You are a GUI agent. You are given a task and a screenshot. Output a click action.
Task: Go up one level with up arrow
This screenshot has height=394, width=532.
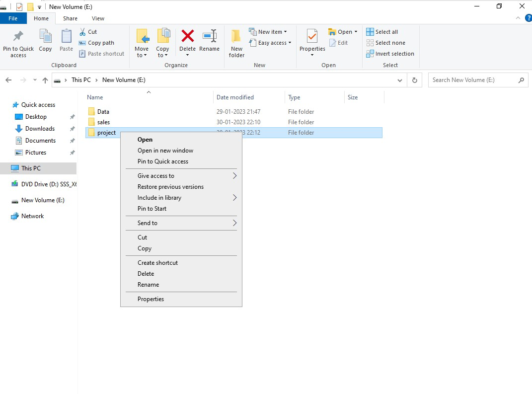tap(45, 80)
